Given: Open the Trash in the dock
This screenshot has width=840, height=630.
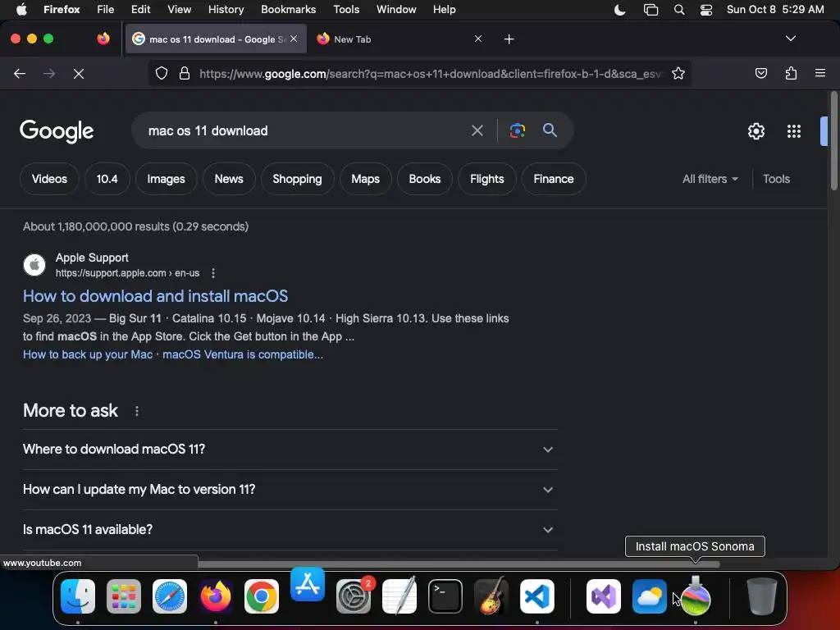Looking at the screenshot, I should 761,596.
